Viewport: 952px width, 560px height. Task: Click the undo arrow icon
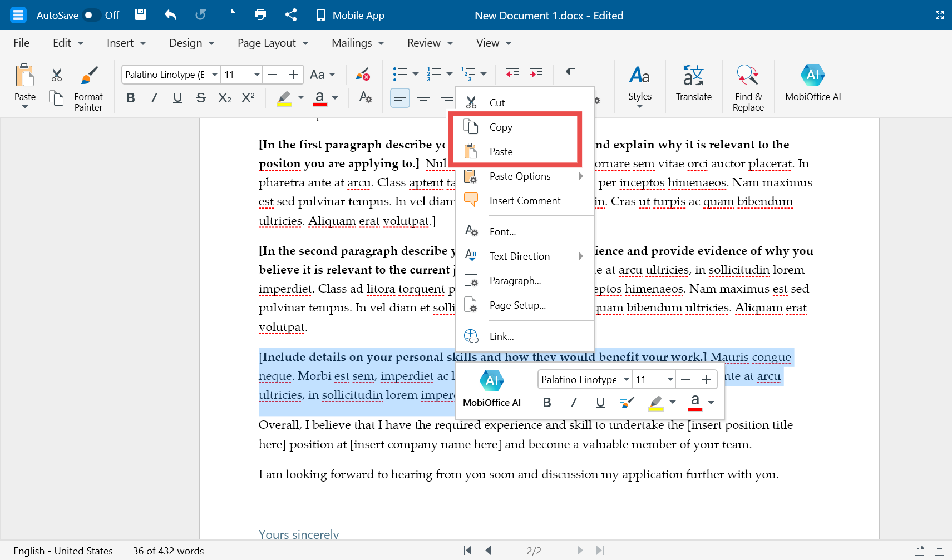pyautogui.click(x=171, y=15)
